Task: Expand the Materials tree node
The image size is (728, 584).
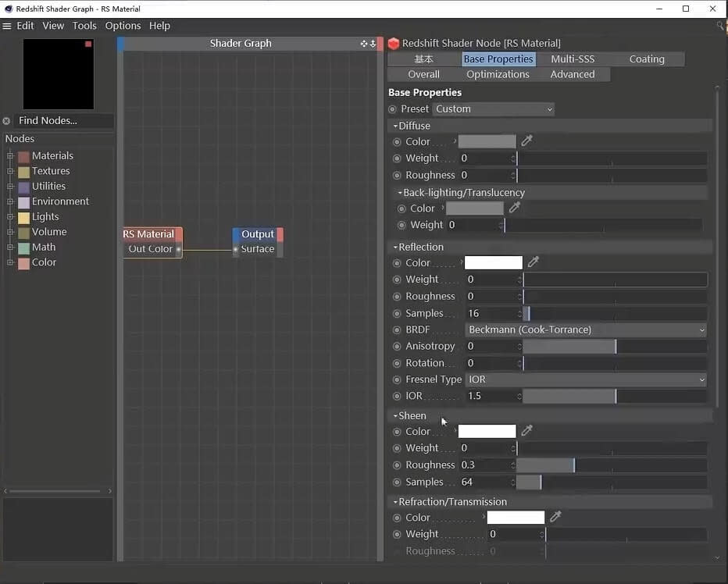Action: click(9, 156)
